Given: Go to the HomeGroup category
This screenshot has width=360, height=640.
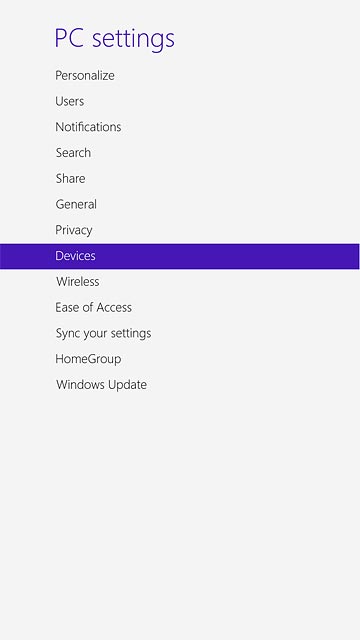Looking at the screenshot, I should 88,359.
